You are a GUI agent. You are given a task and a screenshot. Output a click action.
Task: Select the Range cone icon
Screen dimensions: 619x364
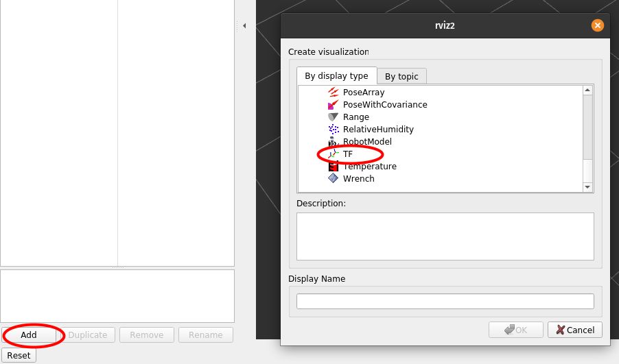click(x=334, y=117)
